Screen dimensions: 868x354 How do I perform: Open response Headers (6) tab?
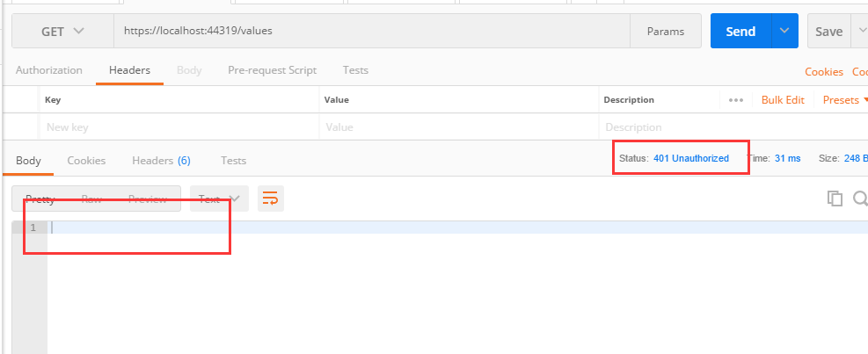point(161,161)
